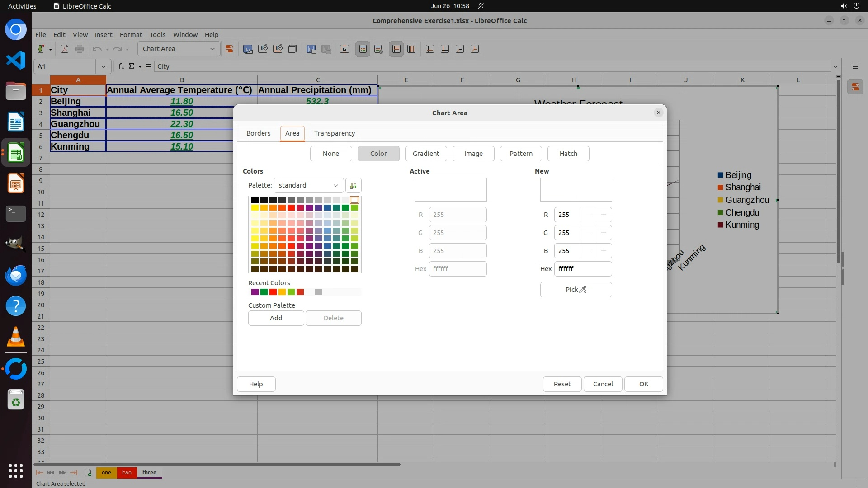
Task: Click the Gradient fill button
Action: [425, 154]
